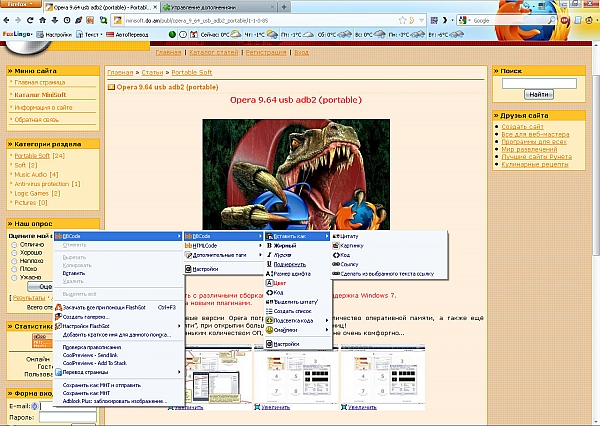Select the 'Отлично' poll radio button
The image size is (600, 426).
(x=13, y=244)
